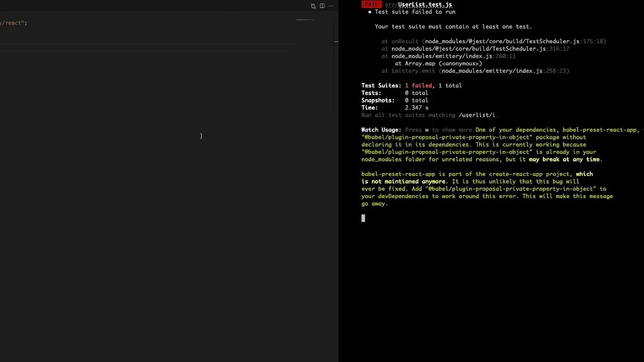The width and height of the screenshot is (644, 362).
Task: Click the '1 failed' test suites count
Action: pos(418,85)
